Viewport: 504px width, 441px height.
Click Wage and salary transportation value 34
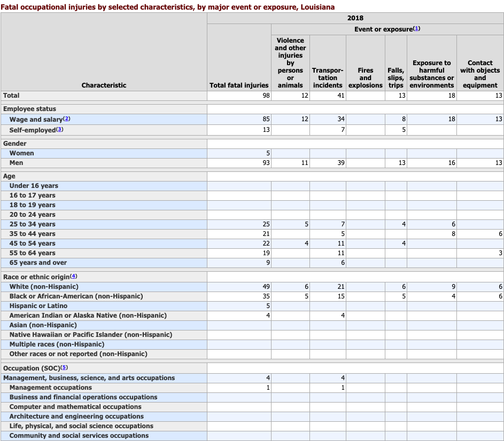(x=341, y=119)
